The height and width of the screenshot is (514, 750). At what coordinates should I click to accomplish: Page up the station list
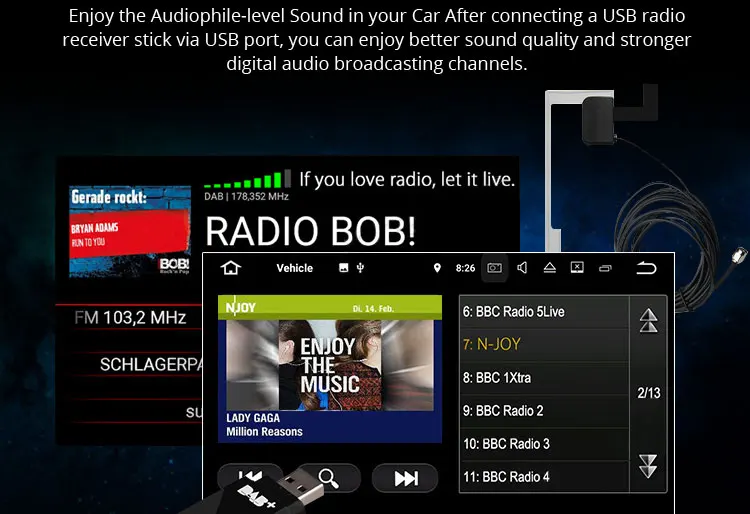(x=648, y=320)
